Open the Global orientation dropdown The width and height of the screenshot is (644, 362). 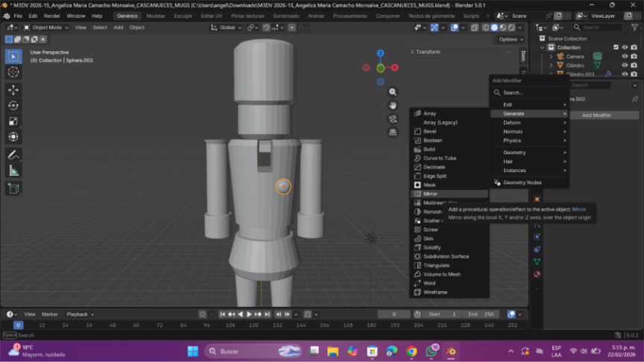(227, 28)
